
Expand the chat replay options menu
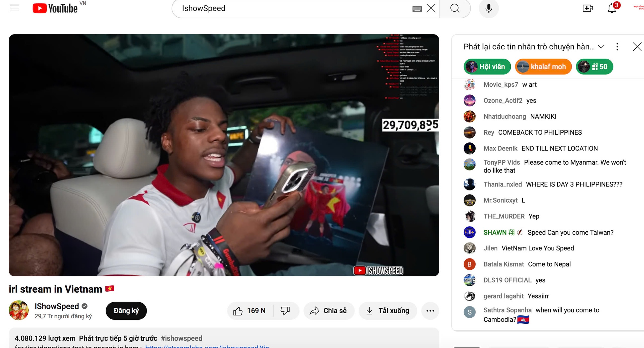coord(618,46)
